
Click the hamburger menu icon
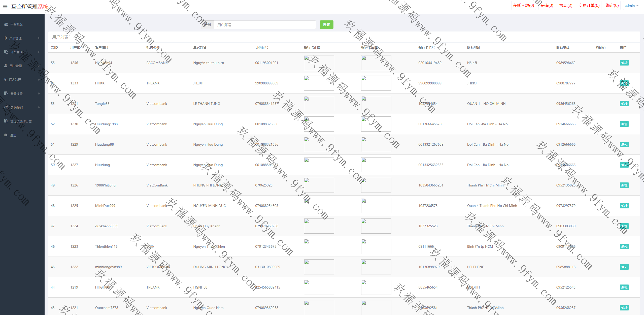[x=5, y=7]
